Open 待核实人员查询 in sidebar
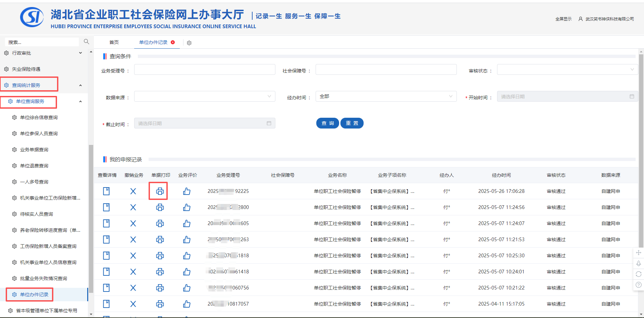The height and width of the screenshot is (318, 644). 37,214
